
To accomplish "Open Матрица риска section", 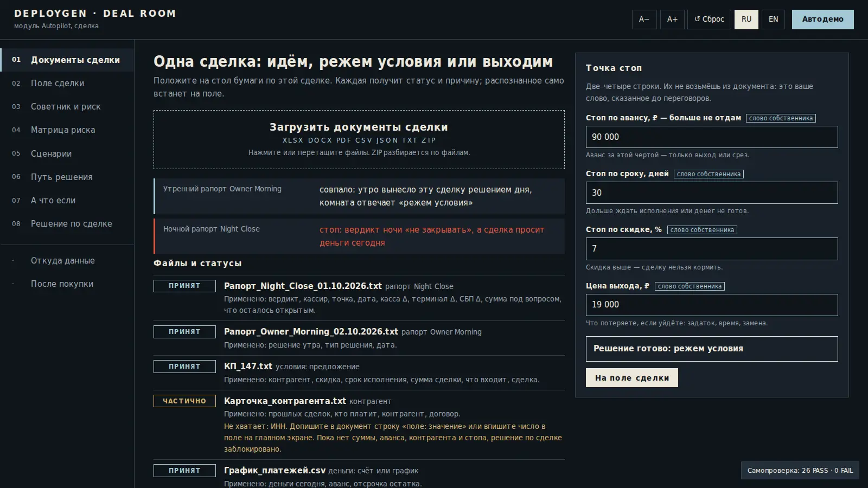I will pyautogui.click(x=67, y=130).
